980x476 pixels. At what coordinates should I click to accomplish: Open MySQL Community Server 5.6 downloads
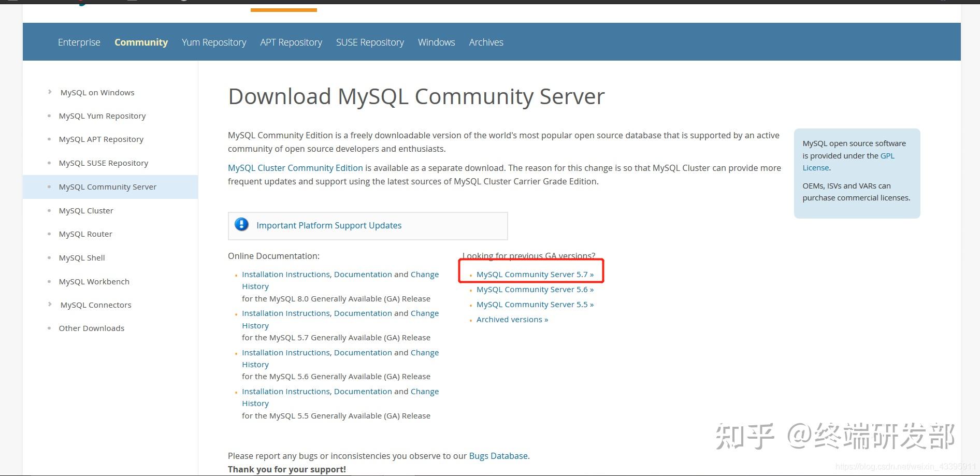point(535,289)
